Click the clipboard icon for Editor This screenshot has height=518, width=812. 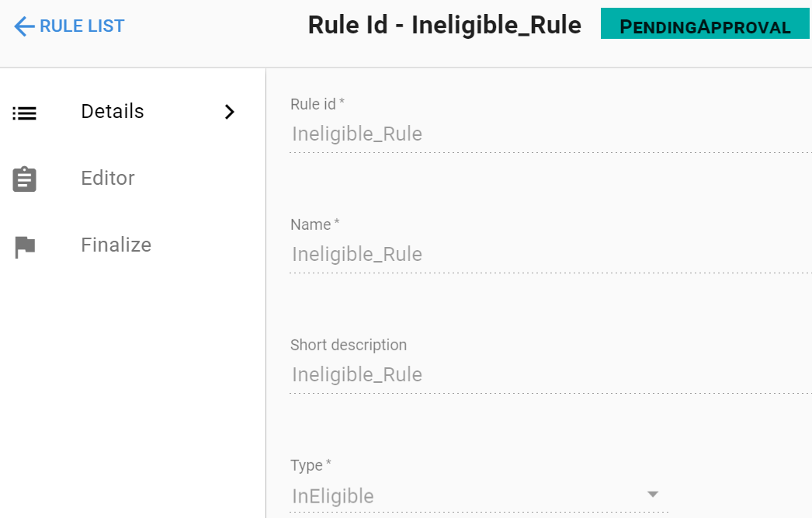pyautogui.click(x=25, y=179)
